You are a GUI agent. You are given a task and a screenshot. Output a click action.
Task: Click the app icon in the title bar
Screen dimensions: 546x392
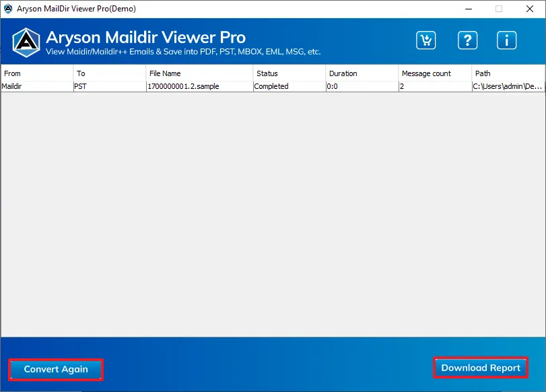[8, 9]
